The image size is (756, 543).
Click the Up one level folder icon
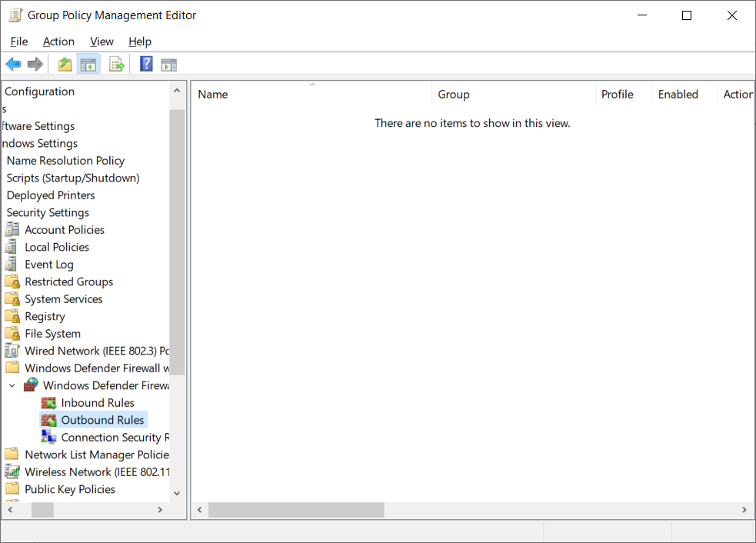65,64
